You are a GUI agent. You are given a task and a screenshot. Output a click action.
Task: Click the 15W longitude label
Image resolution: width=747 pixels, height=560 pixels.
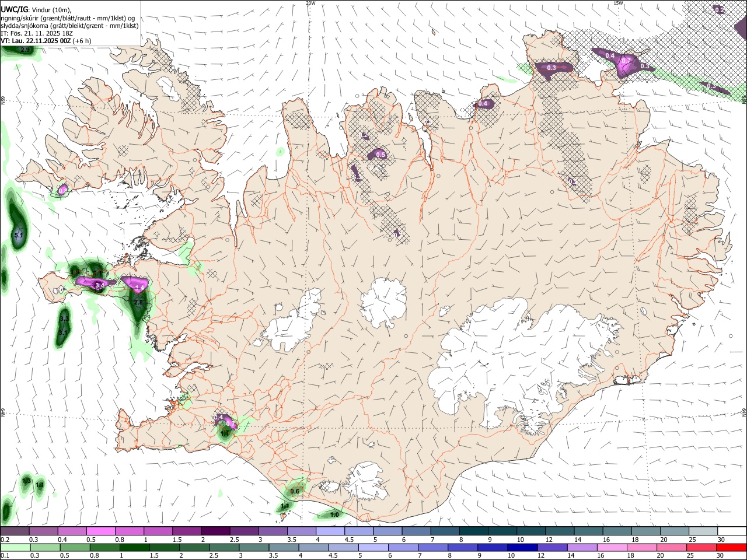coord(618,3)
